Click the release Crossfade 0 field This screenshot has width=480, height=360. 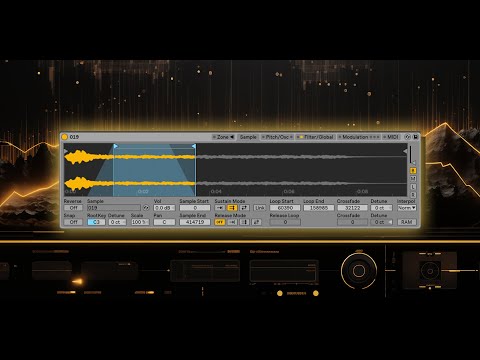coord(352,222)
